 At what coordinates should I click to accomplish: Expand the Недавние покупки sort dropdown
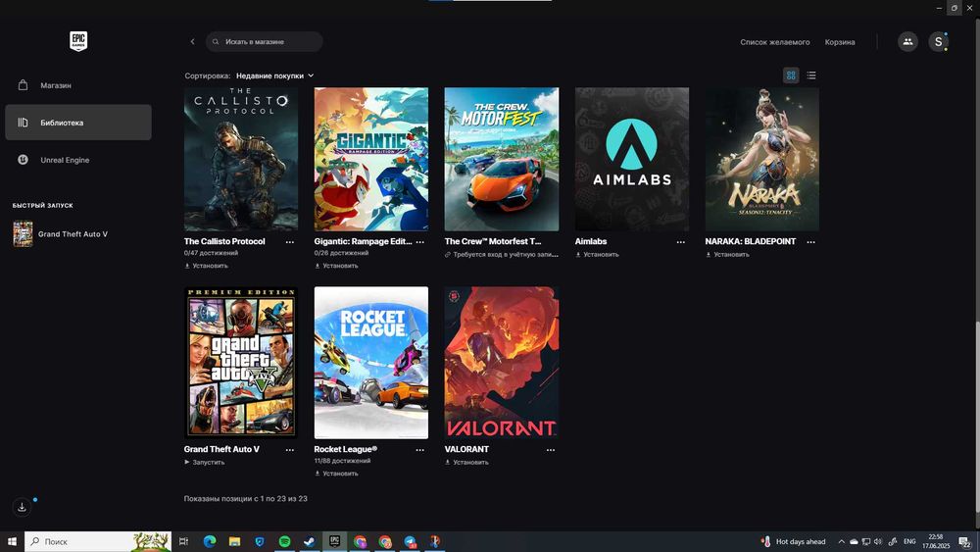pyautogui.click(x=275, y=75)
